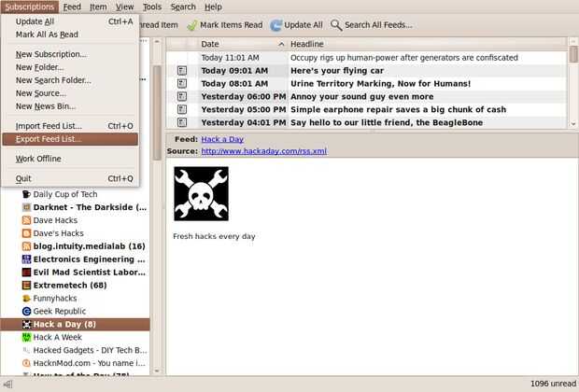Click item icon for BeagleBone headline row
Screen dimensions: 579x392
[x=182, y=122]
